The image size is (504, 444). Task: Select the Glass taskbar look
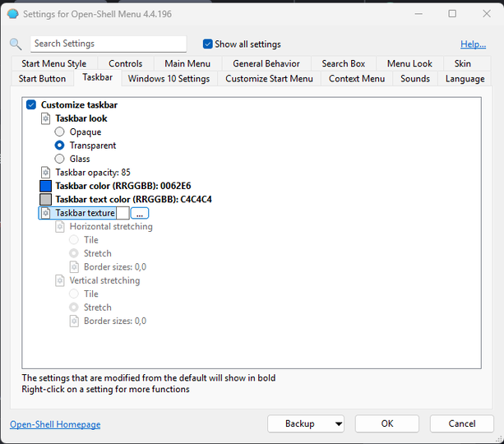[59, 159]
